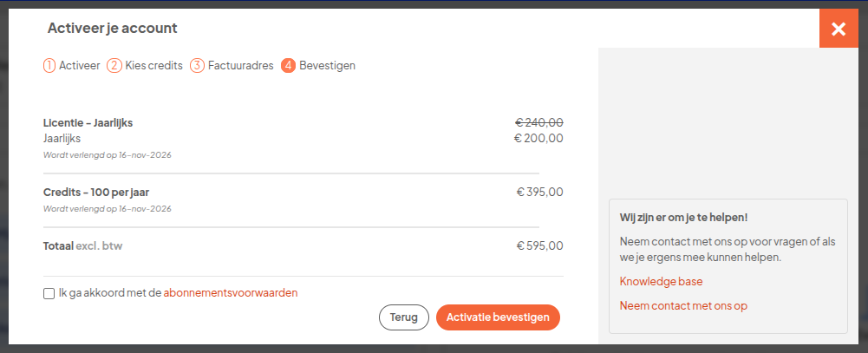Viewport: 868px width, 353px height.
Task: Click the Activatie bevestigen button
Action: click(x=498, y=317)
